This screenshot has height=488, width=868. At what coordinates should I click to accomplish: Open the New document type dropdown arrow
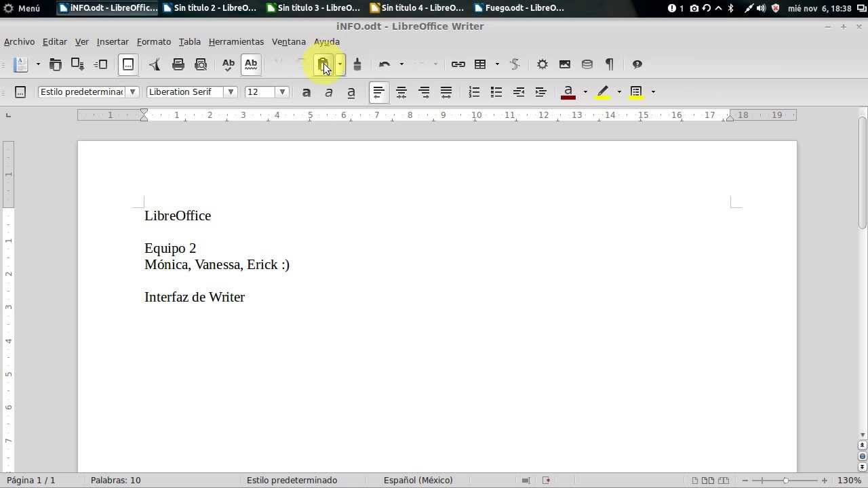point(38,64)
